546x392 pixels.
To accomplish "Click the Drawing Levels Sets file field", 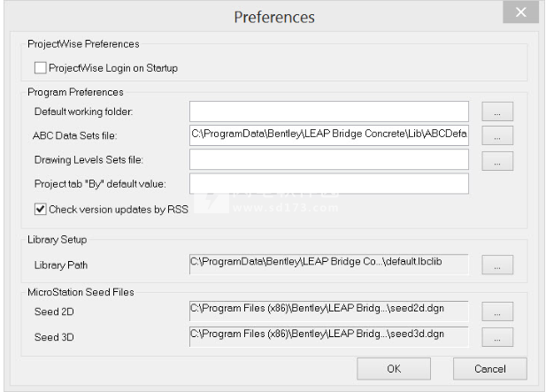I will pyautogui.click(x=329, y=159).
